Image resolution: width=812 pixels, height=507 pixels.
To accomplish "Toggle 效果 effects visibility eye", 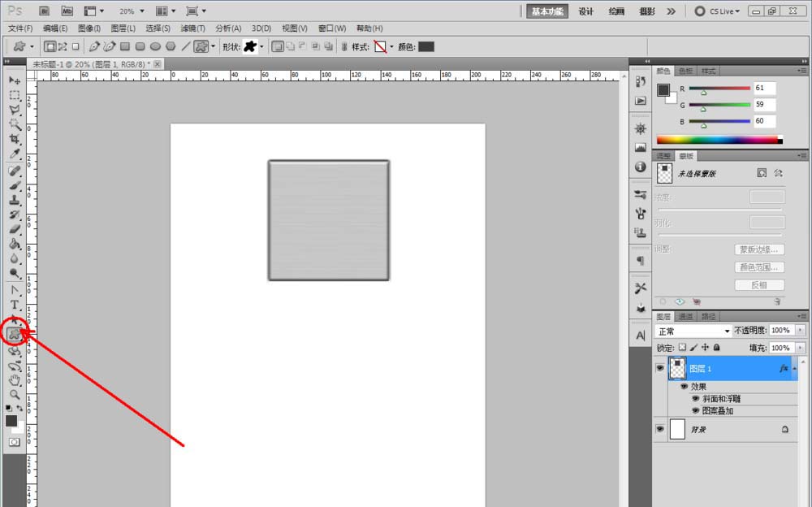I will pos(684,387).
